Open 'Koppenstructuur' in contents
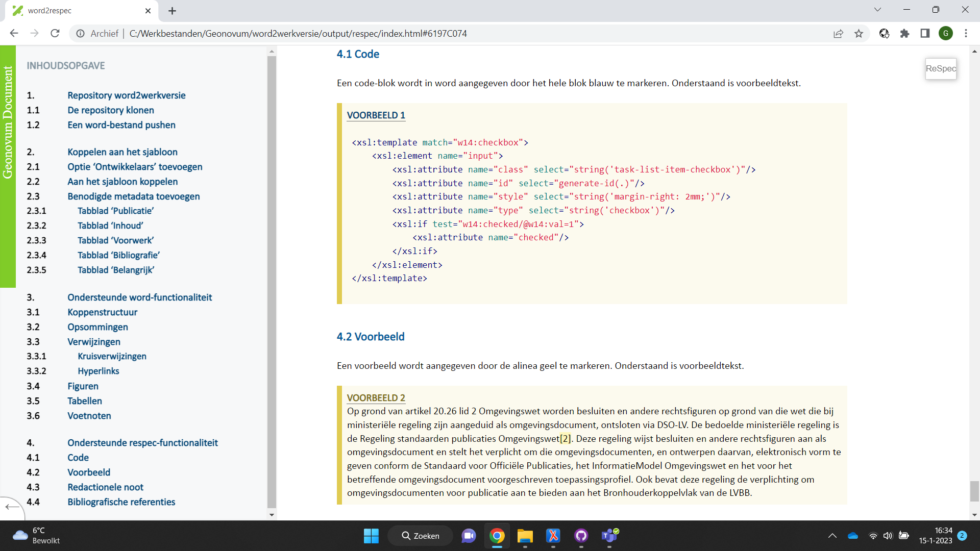This screenshot has height=551, width=980. tap(103, 312)
